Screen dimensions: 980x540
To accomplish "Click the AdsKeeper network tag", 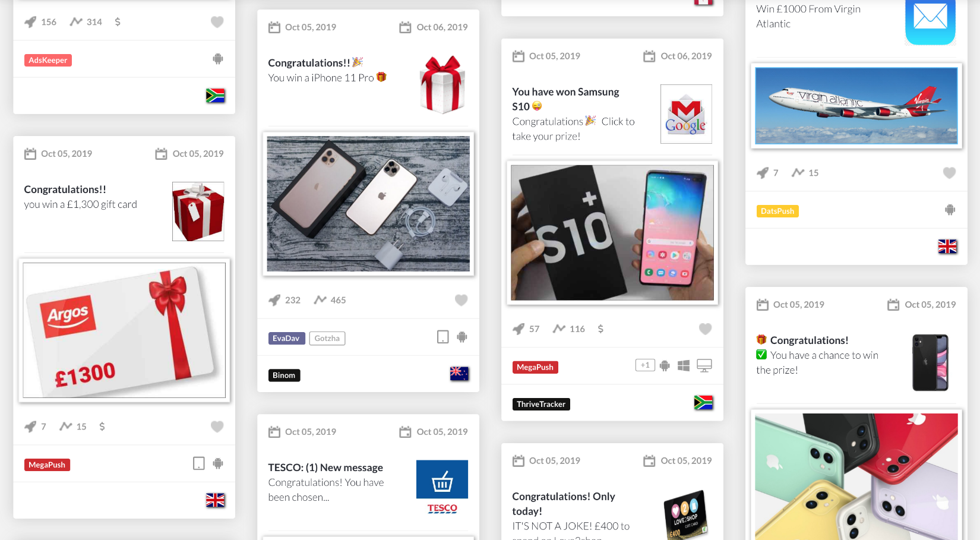I will [x=48, y=60].
